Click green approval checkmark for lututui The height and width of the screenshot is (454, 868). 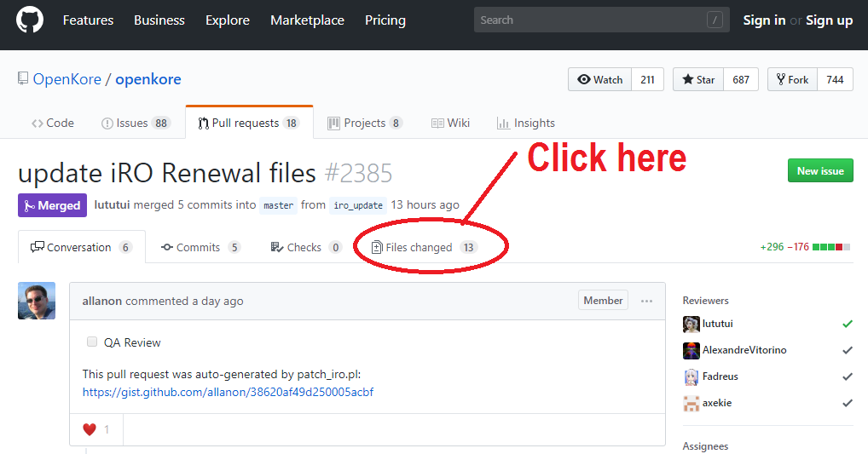click(848, 324)
